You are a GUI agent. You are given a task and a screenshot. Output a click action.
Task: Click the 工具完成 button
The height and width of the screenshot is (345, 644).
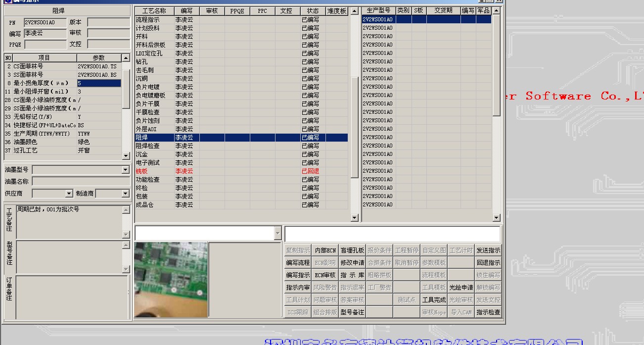tap(434, 300)
